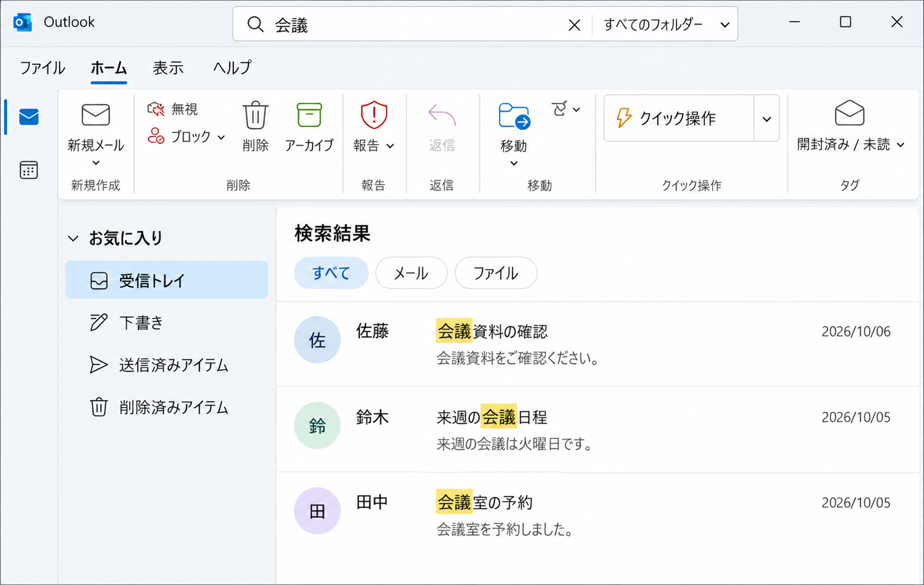Viewport: 924px width, 585px height.
Task: Click 田中's avatar circle
Action: (x=317, y=511)
